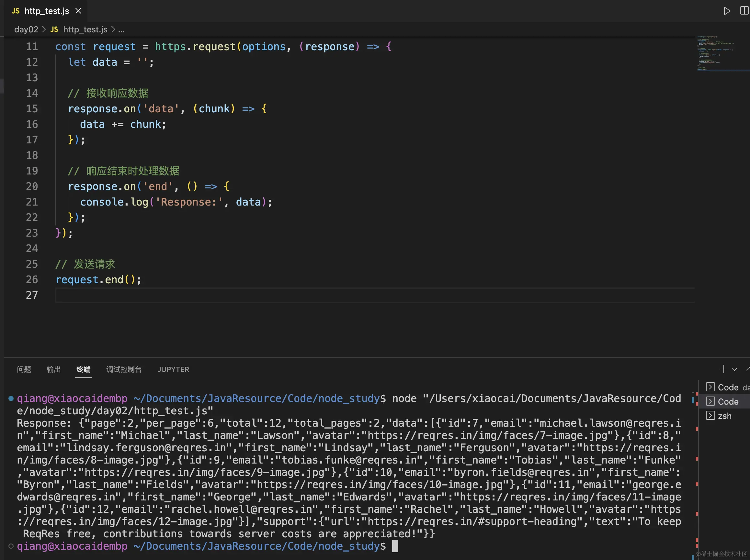Screen dimensions: 750x560
Task: Click http_test.js in the breadcrumb path
Action: (x=85, y=29)
